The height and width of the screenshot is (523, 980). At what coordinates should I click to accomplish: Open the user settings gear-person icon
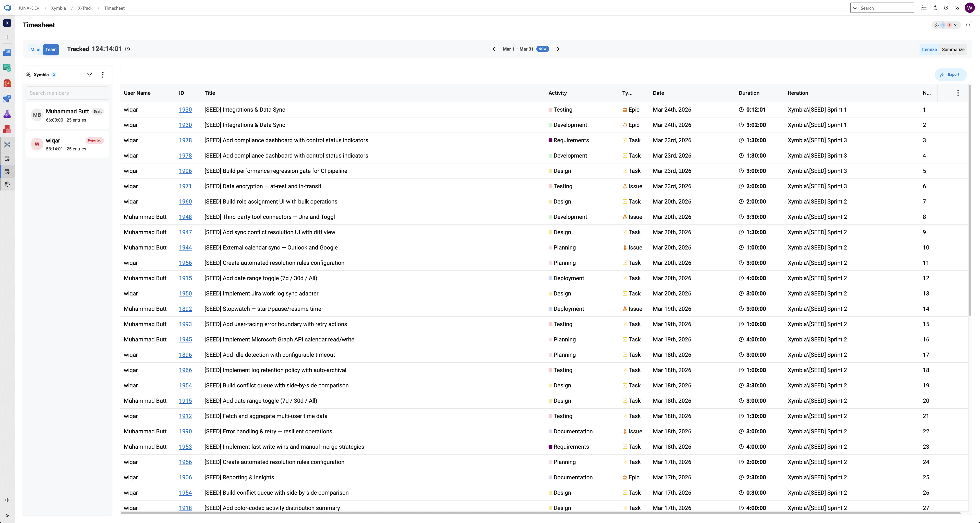click(x=957, y=8)
